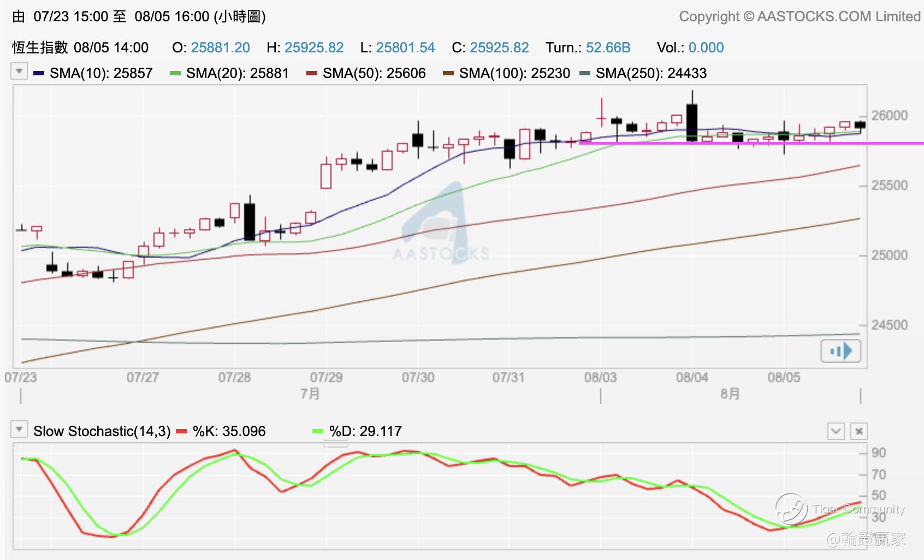924x560 pixels.
Task: Click the 'SMA(250): 24433' legend text
Action: pyautogui.click(x=651, y=73)
